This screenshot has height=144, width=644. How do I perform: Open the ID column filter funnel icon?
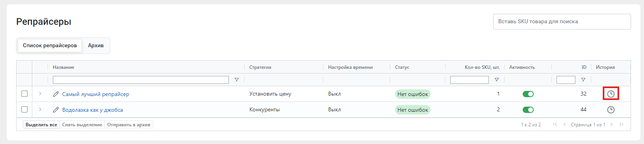tap(583, 80)
